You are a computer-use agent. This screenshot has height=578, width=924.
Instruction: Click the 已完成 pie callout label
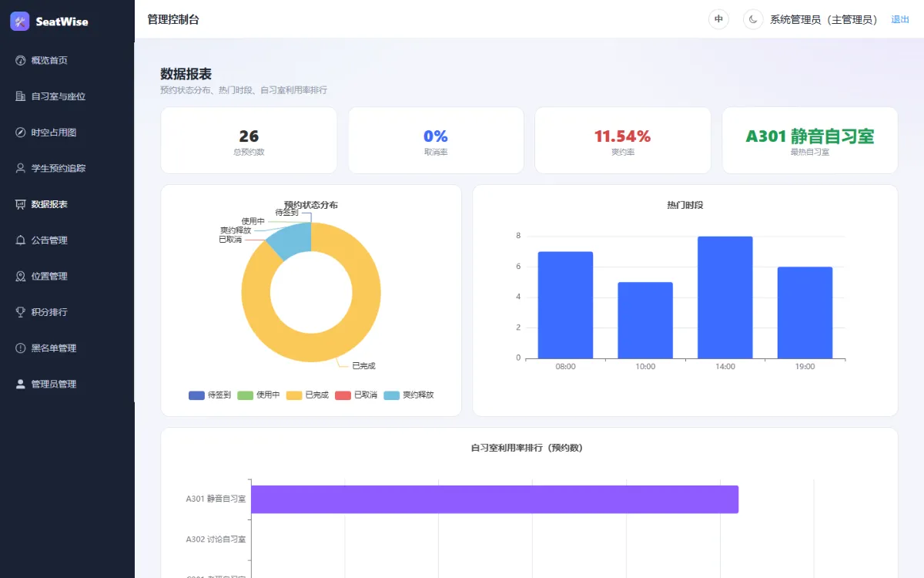pos(363,366)
